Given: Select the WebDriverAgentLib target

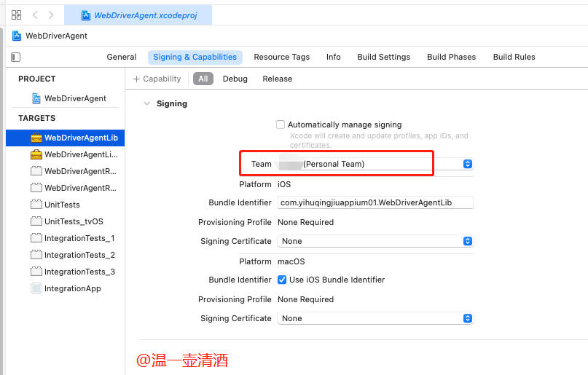Looking at the screenshot, I should tap(66, 138).
